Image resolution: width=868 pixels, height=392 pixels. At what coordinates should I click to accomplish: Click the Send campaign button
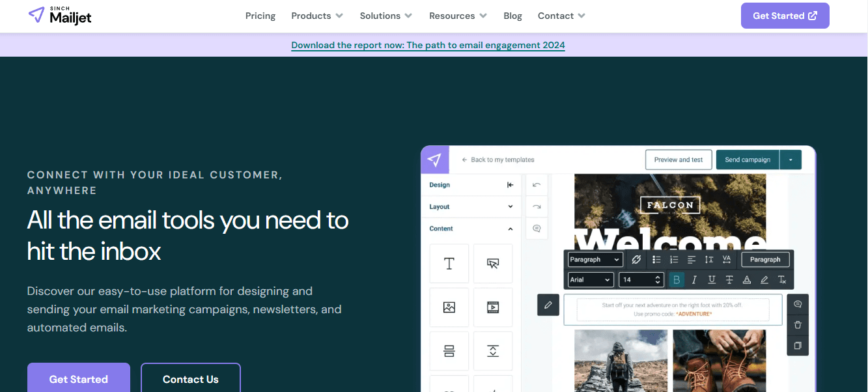point(748,160)
